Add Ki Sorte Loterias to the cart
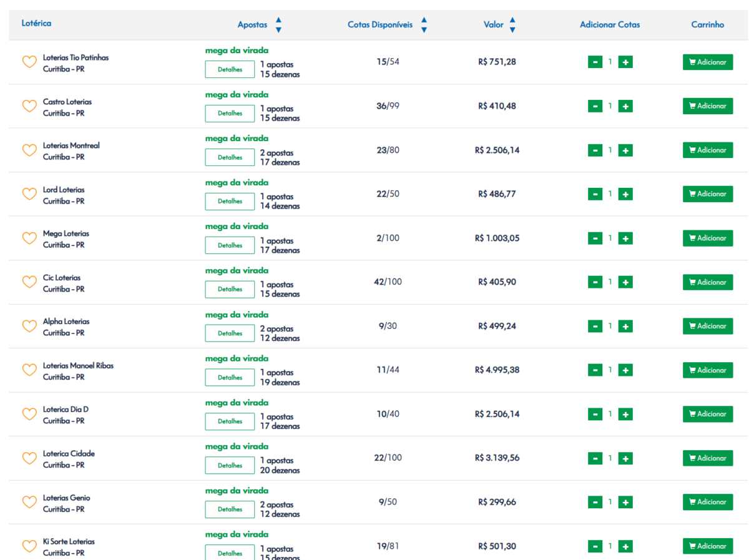749x560 pixels. coord(707,546)
